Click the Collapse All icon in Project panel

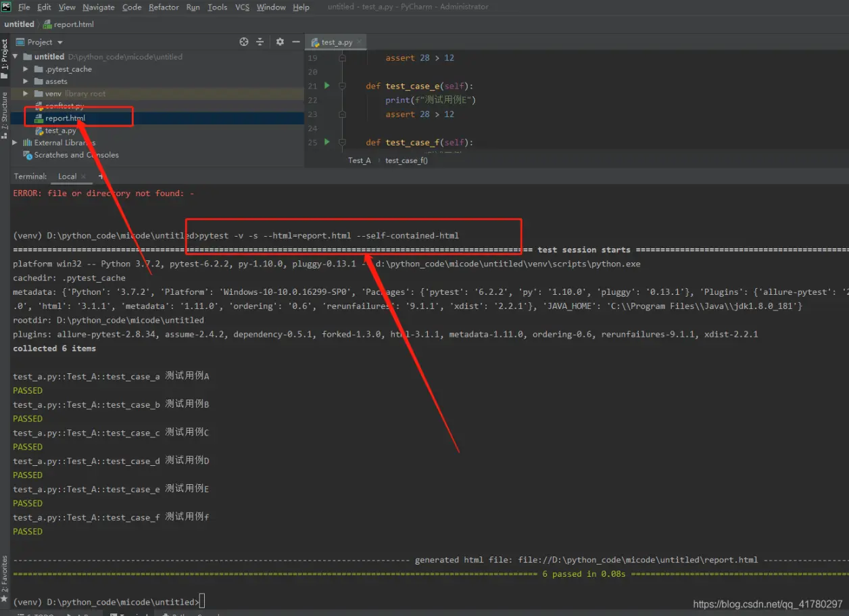tap(260, 42)
